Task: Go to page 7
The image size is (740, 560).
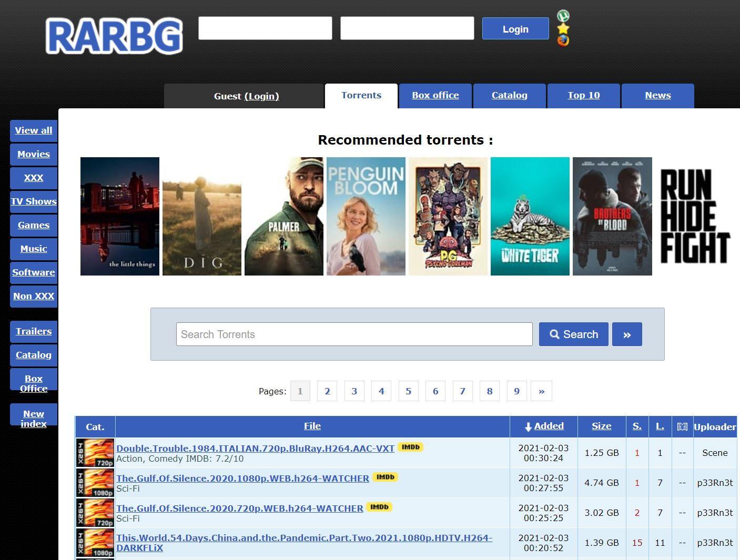Action: click(x=463, y=391)
